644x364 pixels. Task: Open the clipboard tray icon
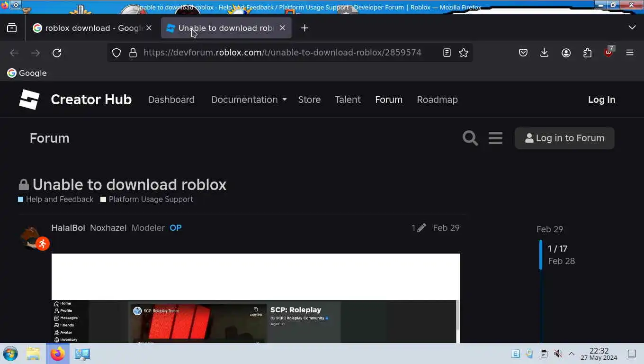point(544,354)
